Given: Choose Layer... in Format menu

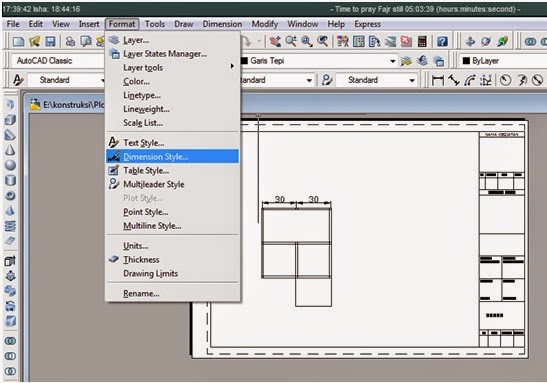Looking at the screenshot, I should (172, 40).
